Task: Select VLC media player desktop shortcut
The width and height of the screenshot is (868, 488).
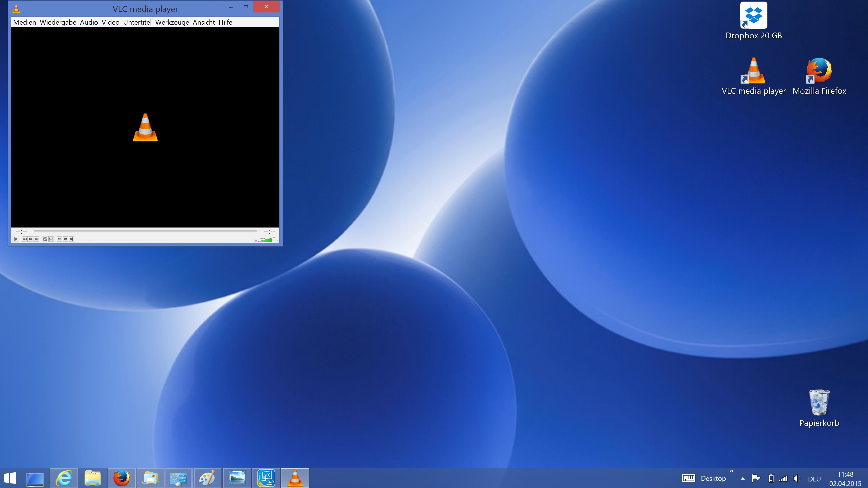Action: 754,76
